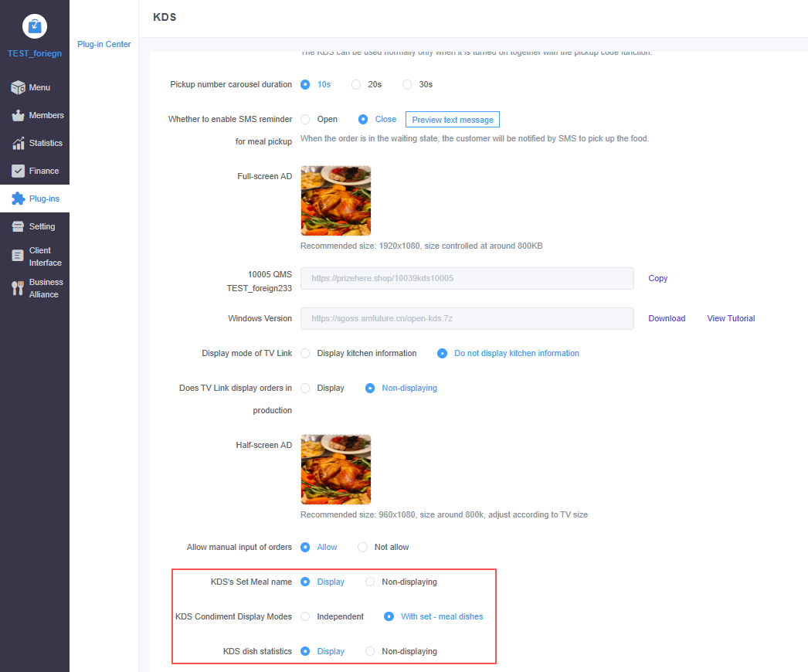Image resolution: width=808 pixels, height=672 pixels.
Task: Click View Tutorial link
Action: tap(731, 318)
